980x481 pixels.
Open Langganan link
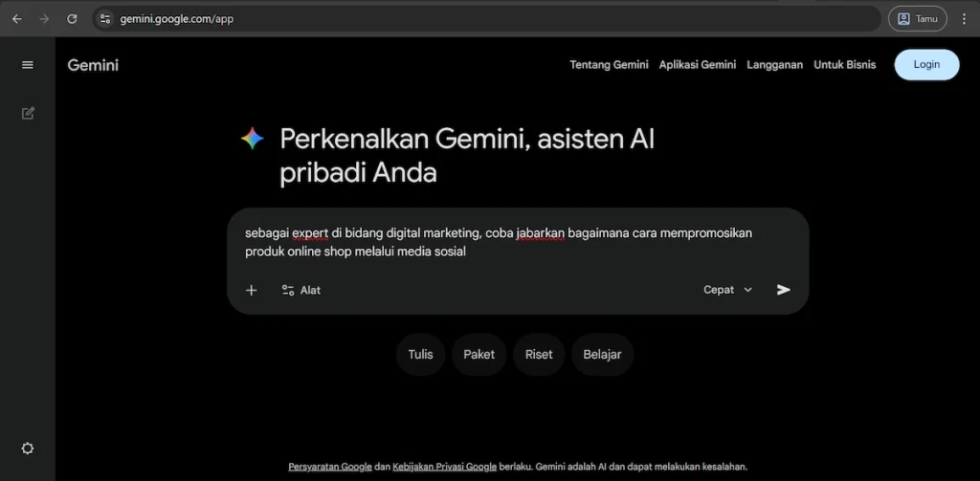point(774,65)
